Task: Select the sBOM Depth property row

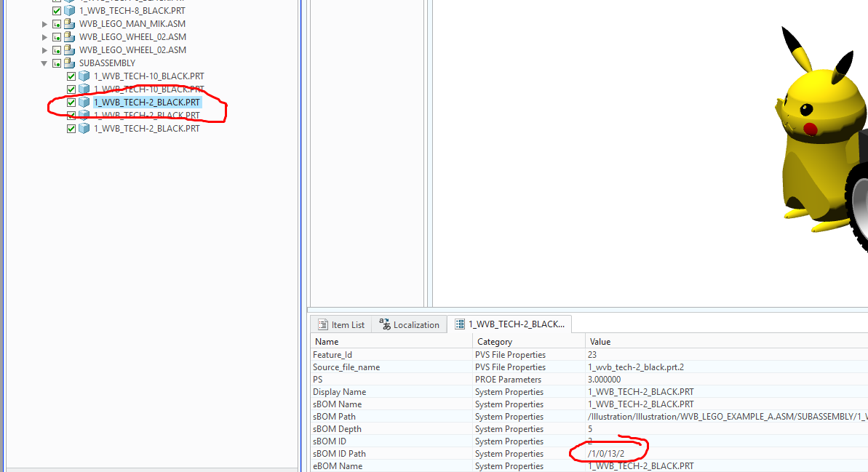Action: pos(589,429)
